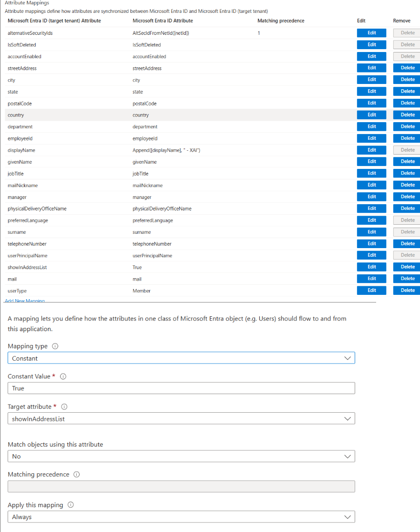Open the Target attribute dropdown showing showInAddressList
Image resolution: width=420 pixels, height=532 pixels.
coord(181,418)
